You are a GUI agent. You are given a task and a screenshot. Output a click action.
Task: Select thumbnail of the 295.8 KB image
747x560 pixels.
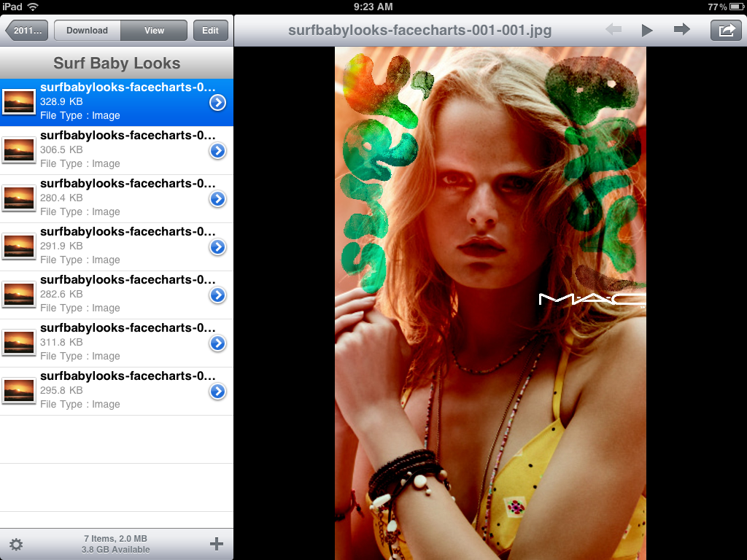tap(19, 391)
